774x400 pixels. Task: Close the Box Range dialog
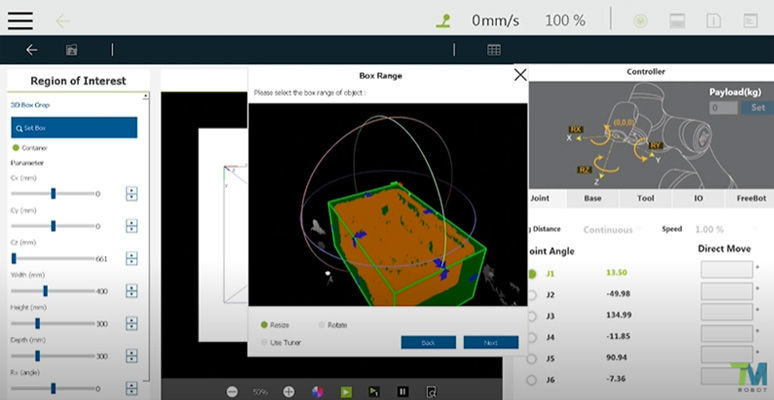[520, 75]
